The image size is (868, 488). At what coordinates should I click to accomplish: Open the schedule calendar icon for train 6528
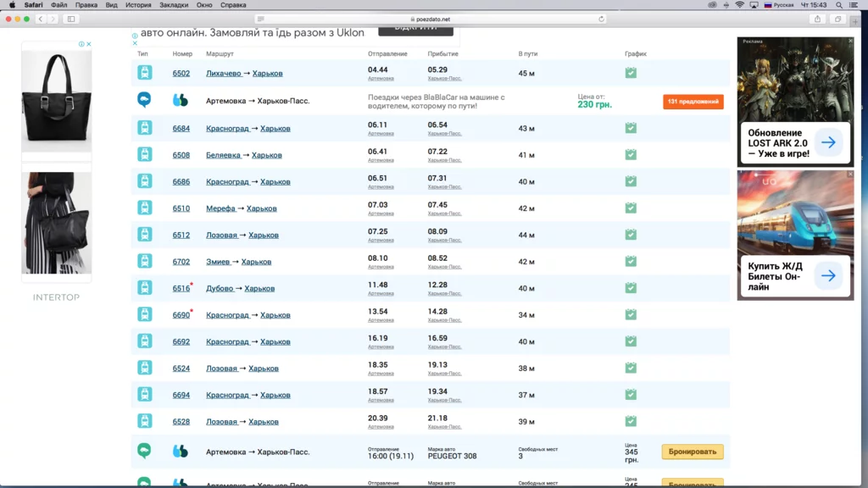[631, 421]
